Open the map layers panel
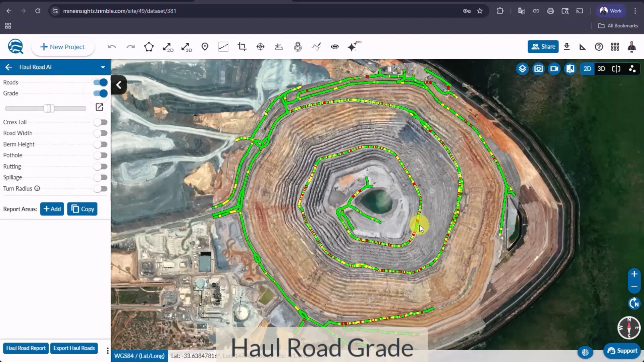Viewport: 644px width, 362px height. point(522,69)
